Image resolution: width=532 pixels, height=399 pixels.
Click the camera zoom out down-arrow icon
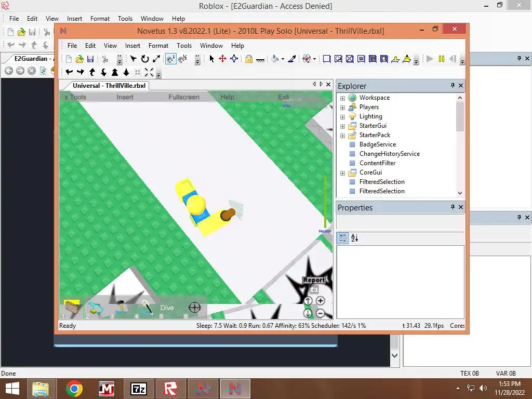pyautogui.click(x=126, y=72)
